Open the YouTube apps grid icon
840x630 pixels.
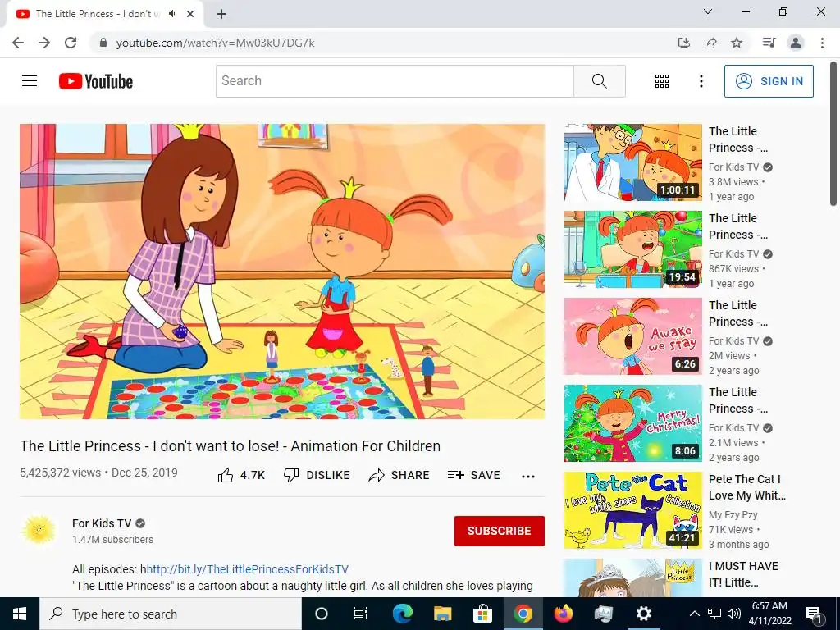click(x=662, y=81)
